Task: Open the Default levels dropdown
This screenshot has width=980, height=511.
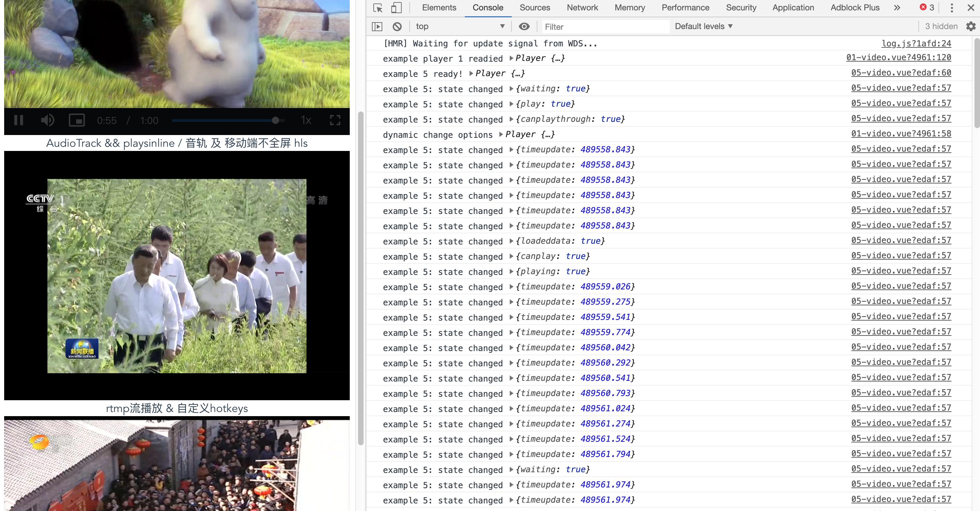Action: point(703,26)
